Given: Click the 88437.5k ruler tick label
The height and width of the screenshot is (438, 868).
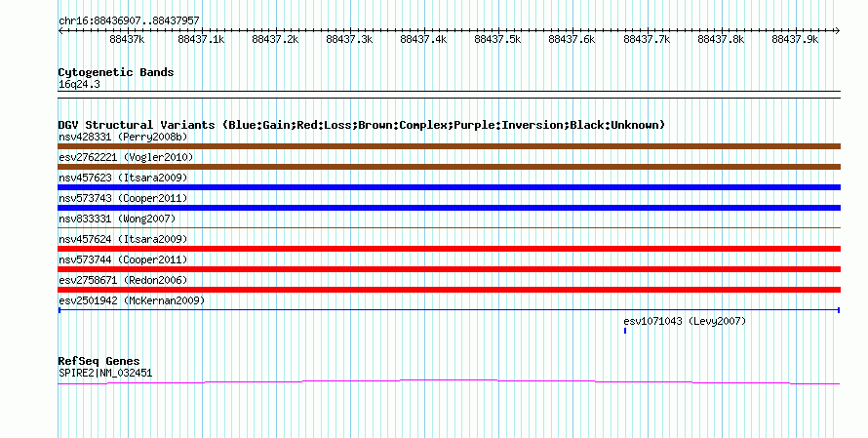Looking at the screenshot, I should [x=497, y=39].
